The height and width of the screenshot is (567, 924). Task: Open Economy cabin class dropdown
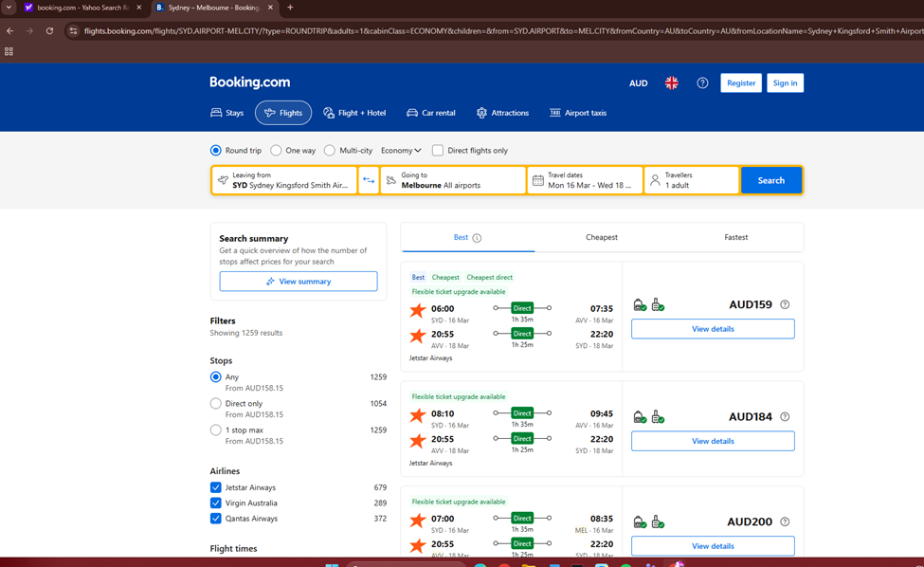coord(401,151)
